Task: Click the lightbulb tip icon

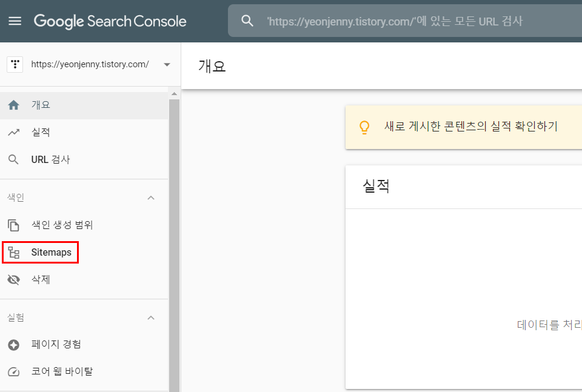Action: 364,127
